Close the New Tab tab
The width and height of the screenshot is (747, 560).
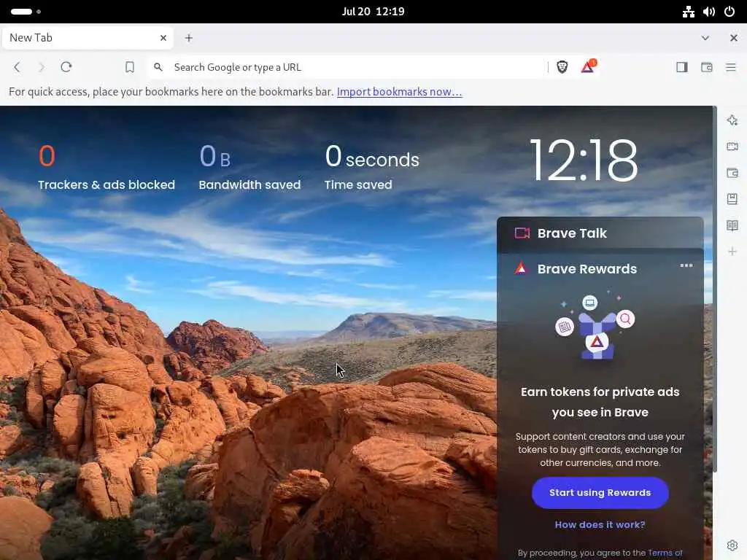[x=163, y=38]
